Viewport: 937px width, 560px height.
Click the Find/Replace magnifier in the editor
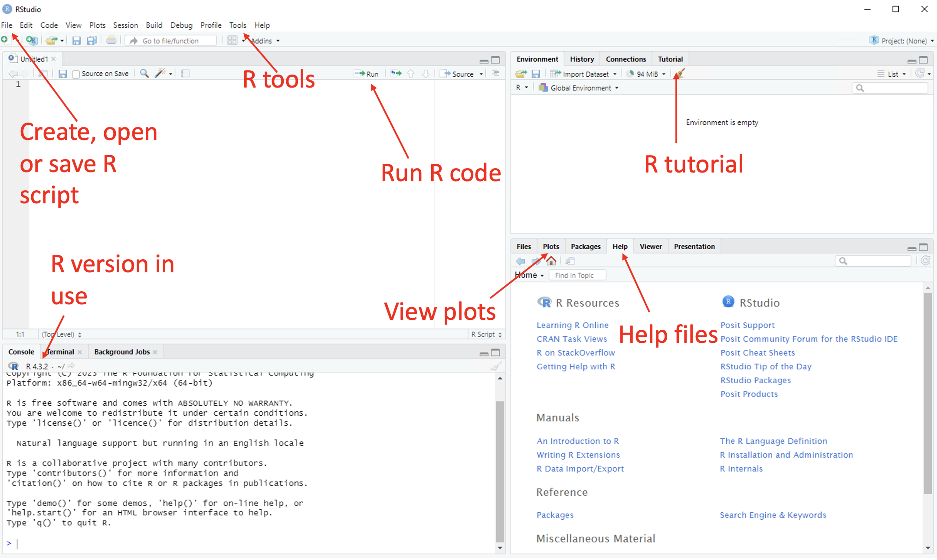click(x=144, y=73)
